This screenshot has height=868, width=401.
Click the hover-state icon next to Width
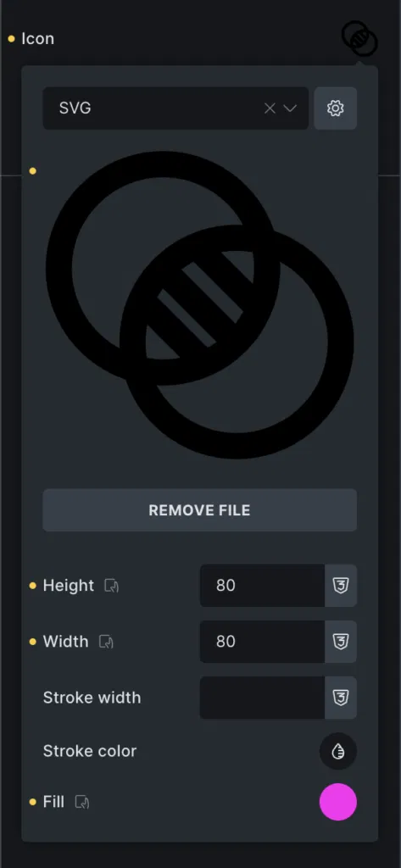(106, 642)
